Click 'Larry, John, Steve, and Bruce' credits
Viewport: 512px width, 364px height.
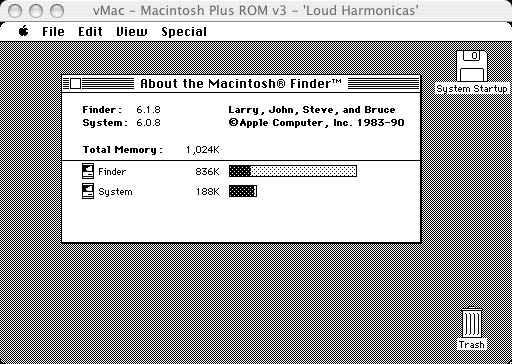coord(312,110)
